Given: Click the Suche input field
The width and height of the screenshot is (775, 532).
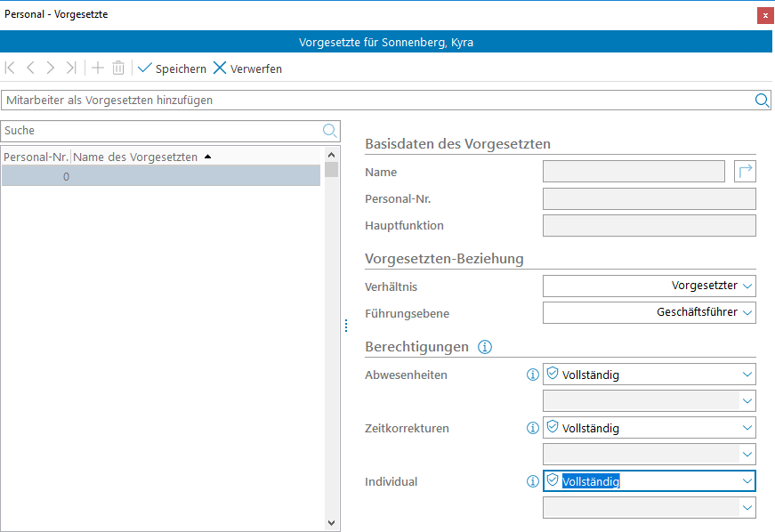Looking at the screenshot, I should pyautogui.click(x=160, y=131).
